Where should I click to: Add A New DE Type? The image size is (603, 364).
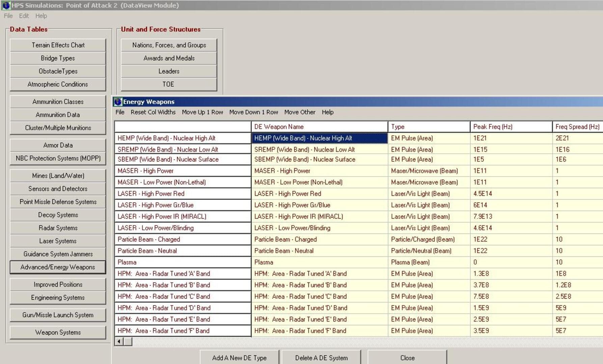239,358
